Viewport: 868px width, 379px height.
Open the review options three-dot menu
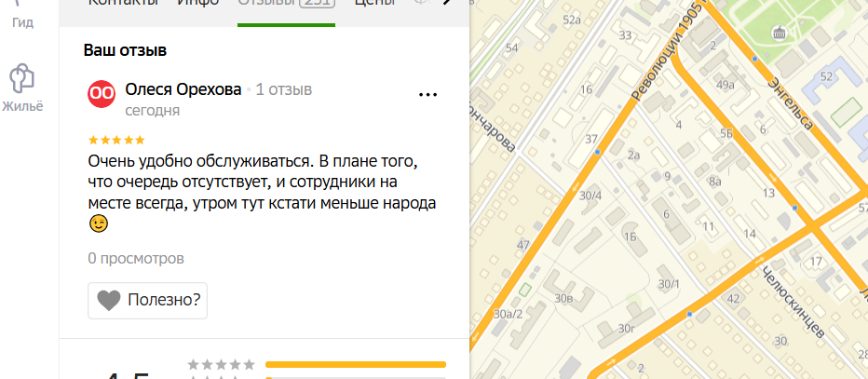tap(427, 95)
